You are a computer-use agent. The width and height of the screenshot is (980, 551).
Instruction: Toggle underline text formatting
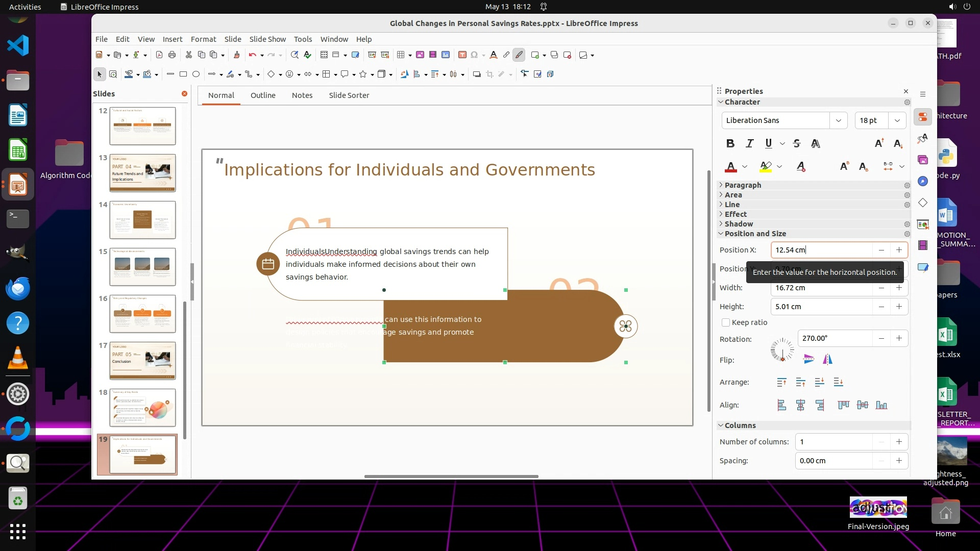tap(768, 143)
